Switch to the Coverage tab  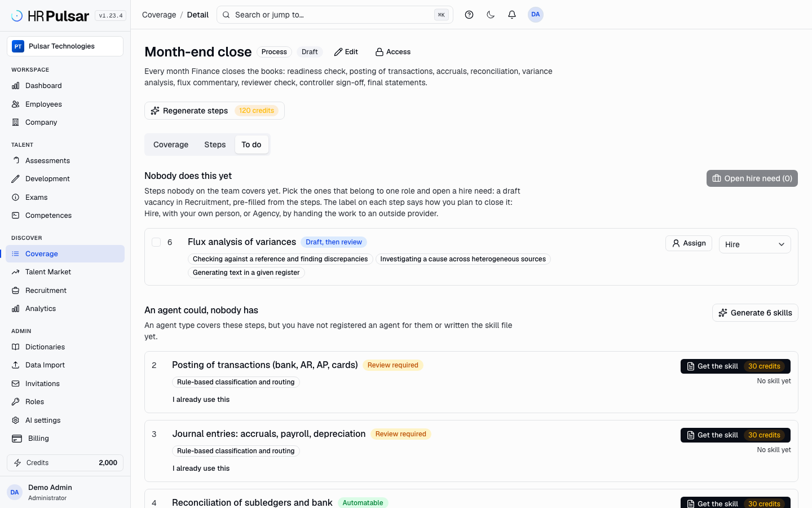click(171, 144)
